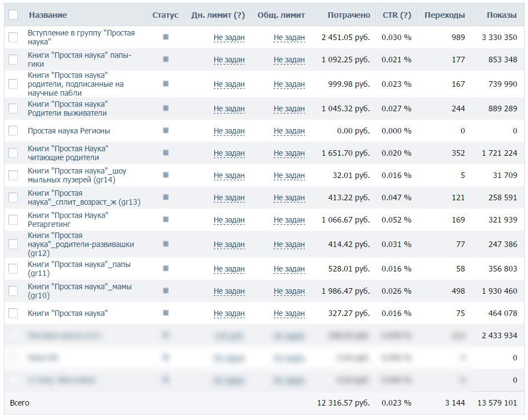This screenshot has height=420, width=528.
Task: Toggle status icon for "Родители выживатели" campaign
Action: coord(166,108)
